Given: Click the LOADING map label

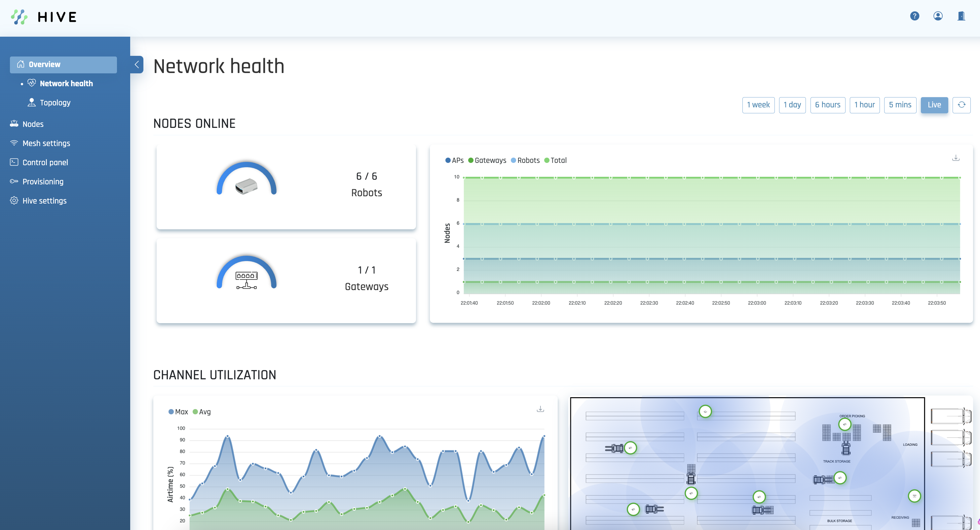Looking at the screenshot, I should 910,445.
